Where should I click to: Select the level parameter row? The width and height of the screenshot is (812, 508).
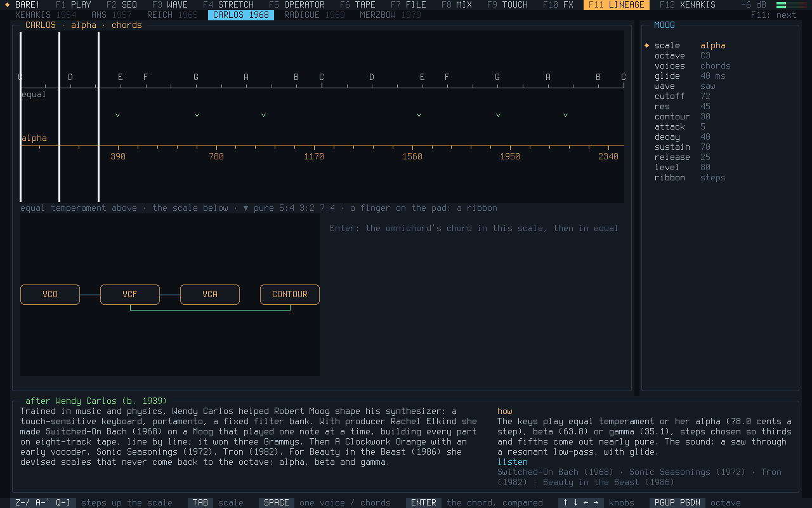(x=721, y=167)
